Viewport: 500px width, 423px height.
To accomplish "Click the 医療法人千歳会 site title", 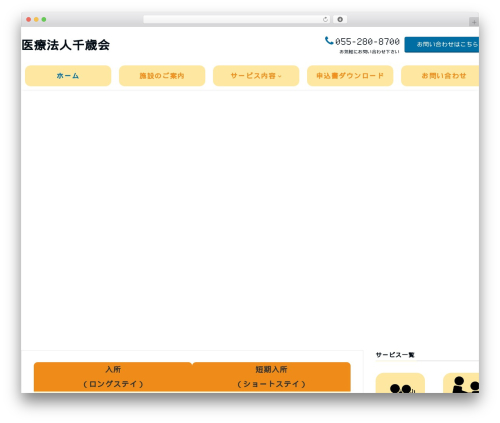I will point(66,45).
